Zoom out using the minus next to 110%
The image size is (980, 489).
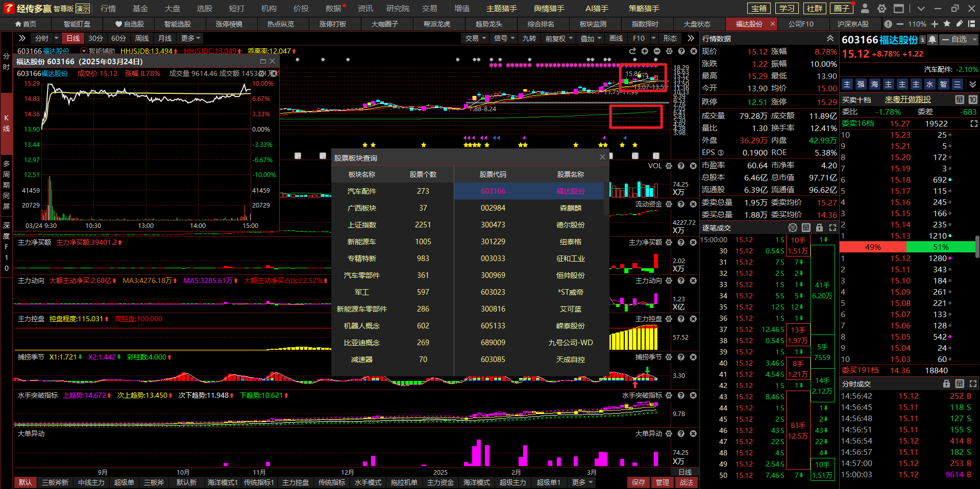899,24
